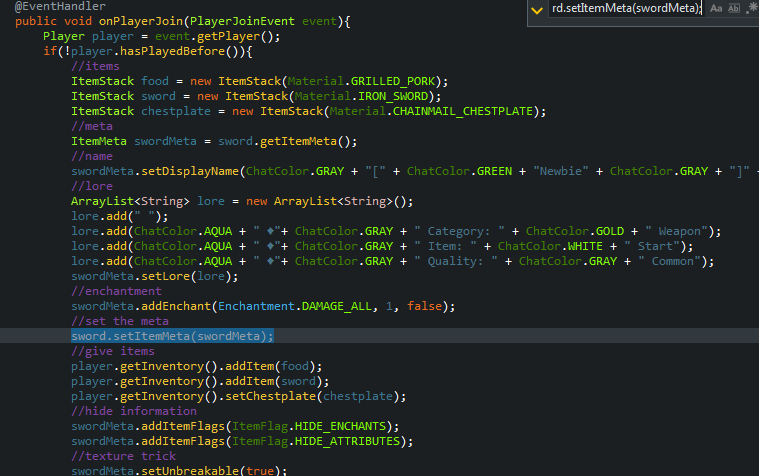Viewport: 759px width, 476px height.
Task: Click ChatColor.GREEN constant
Action: point(459,171)
